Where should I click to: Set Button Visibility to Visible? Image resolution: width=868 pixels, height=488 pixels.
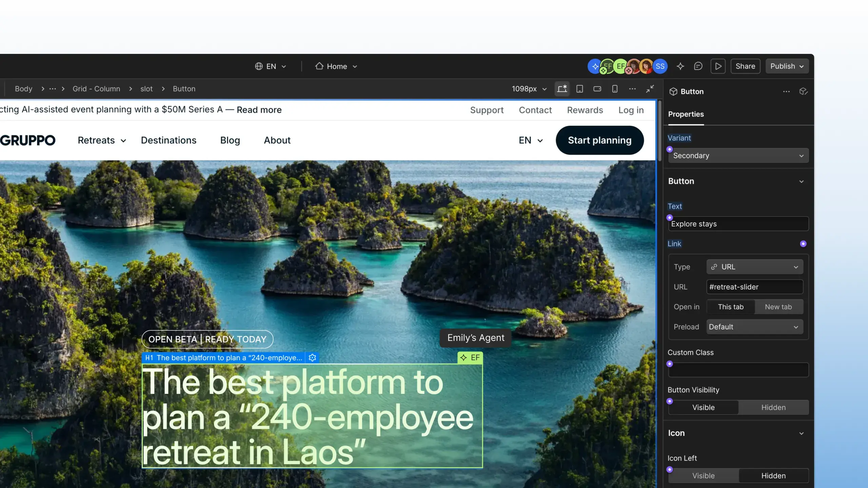pyautogui.click(x=703, y=407)
